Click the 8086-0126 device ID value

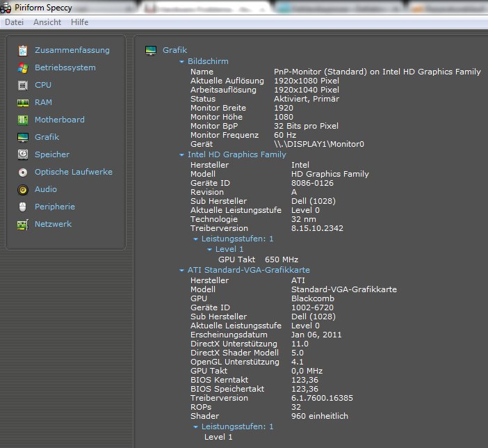click(312, 183)
